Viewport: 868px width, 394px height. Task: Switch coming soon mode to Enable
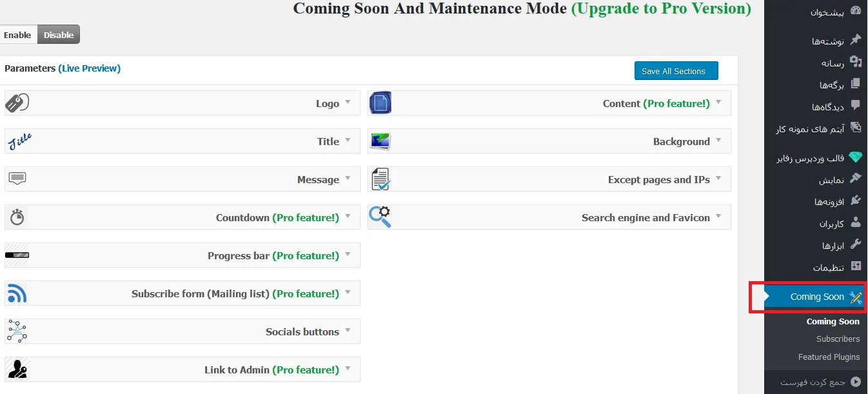pyautogui.click(x=17, y=35)
